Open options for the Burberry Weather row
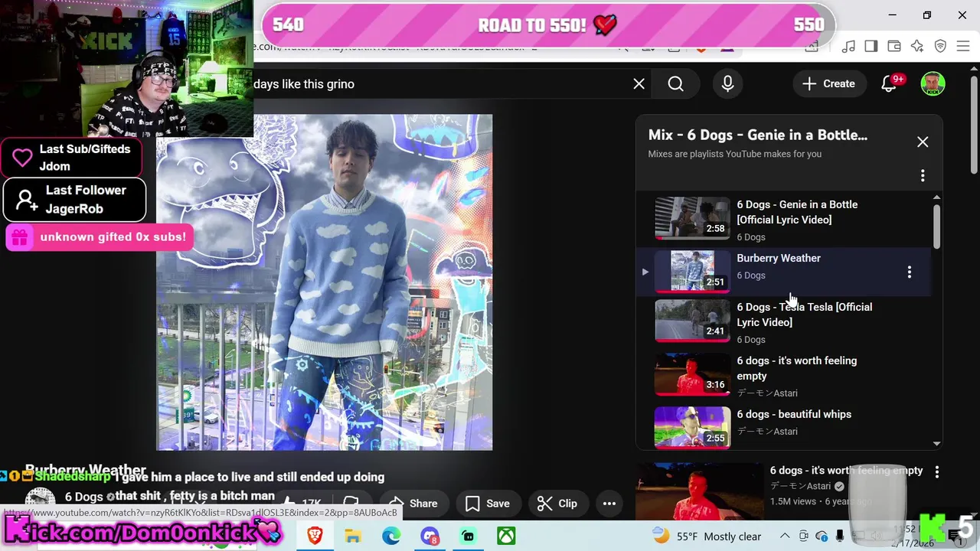The height and width of the screenshot is (551, 980). pos(909,272)
